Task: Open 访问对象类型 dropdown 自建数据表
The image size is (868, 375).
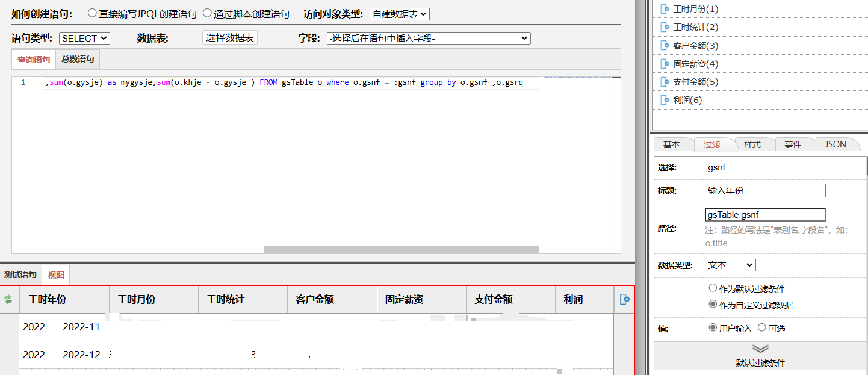Action: (399, 14)
